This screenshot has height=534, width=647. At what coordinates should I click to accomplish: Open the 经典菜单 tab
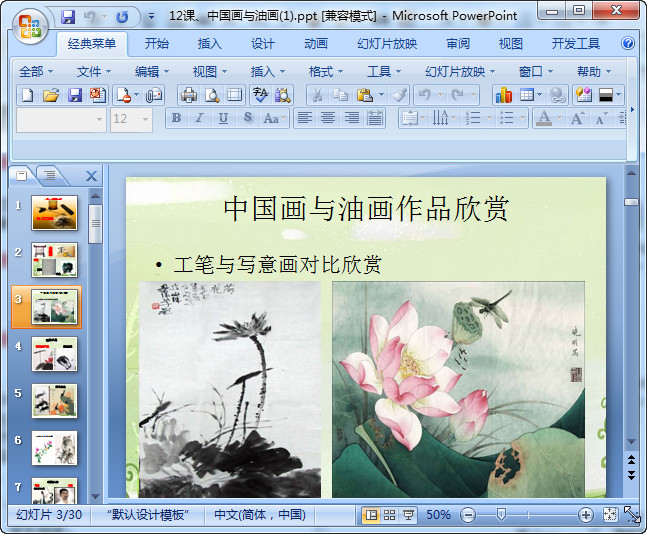(x=92, y=43)
